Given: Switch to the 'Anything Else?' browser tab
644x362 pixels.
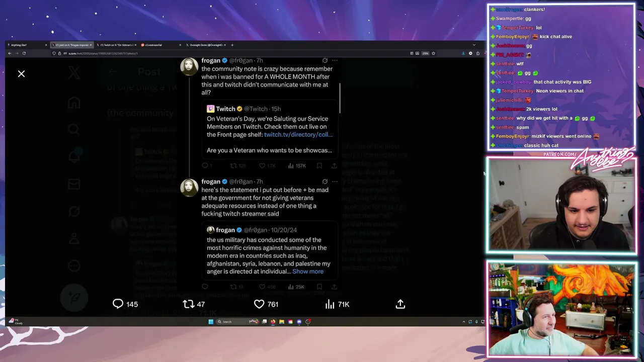Looking at the screenshot, I should click(27, 45).
